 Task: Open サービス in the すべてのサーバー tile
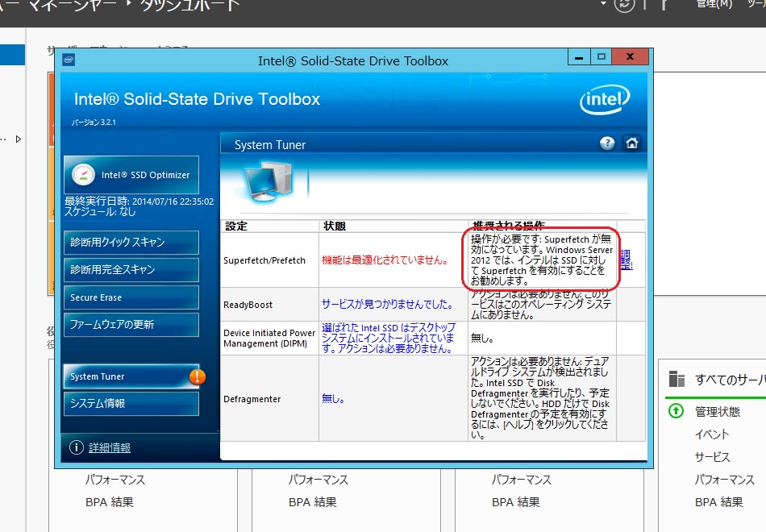tap(712, 457)
